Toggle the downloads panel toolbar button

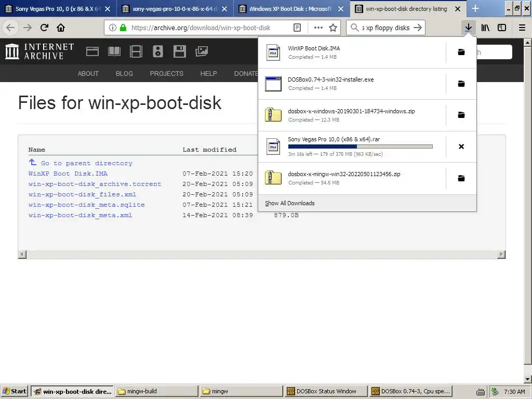click(x=468, y=28)
